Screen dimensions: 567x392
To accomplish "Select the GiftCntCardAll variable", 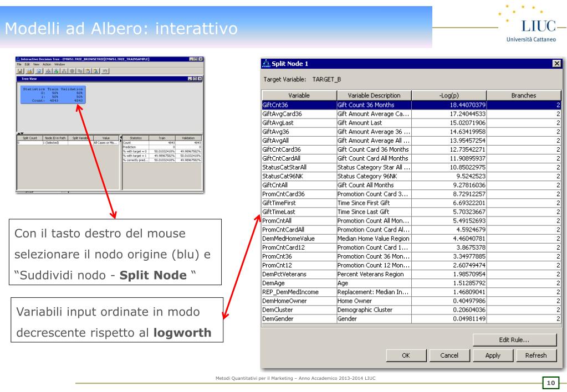I will pos(299,158).
